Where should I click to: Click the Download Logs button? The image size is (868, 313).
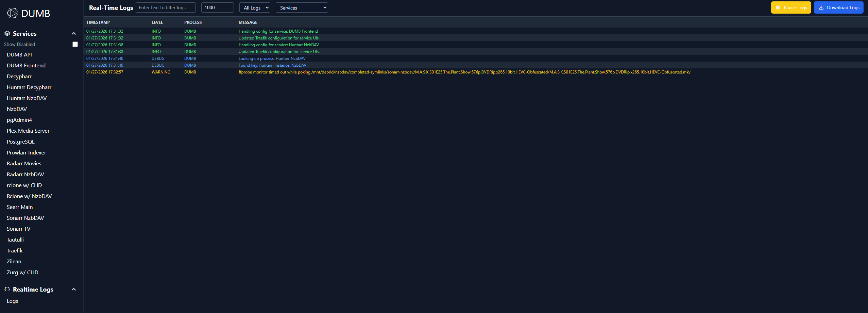tap(838, 7)
